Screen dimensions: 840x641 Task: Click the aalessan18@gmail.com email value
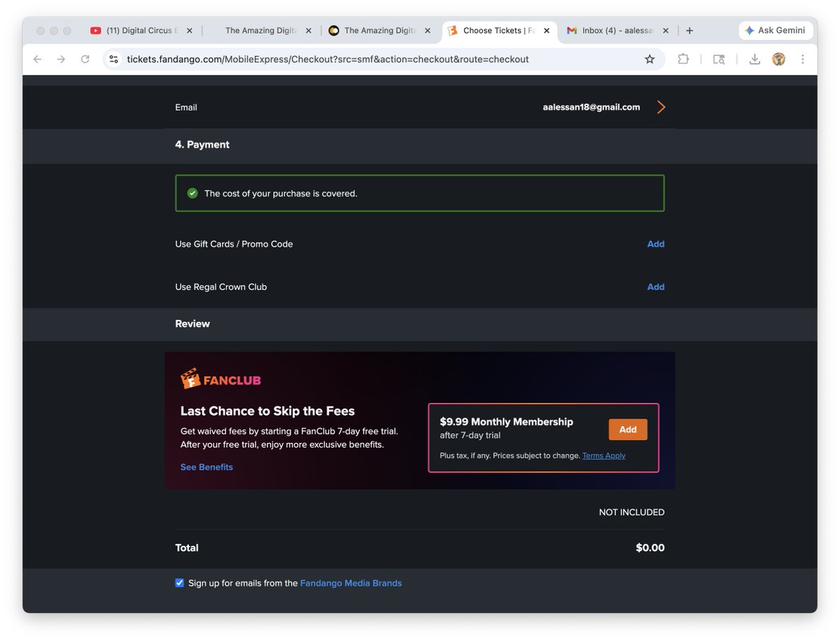coord(591,107)
